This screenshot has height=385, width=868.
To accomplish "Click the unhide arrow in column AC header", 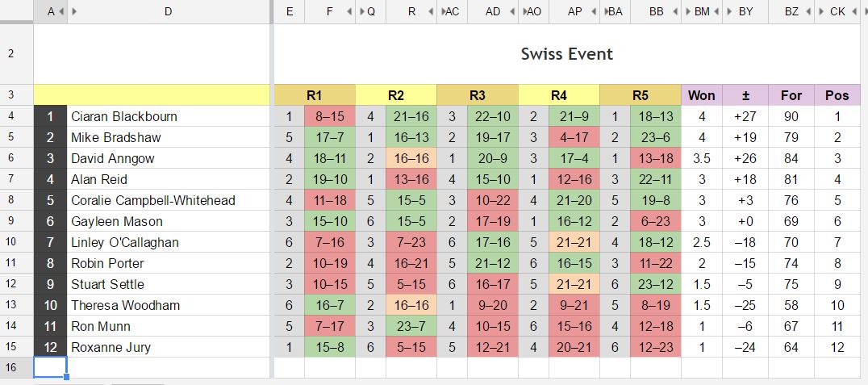I will [443, 12].
